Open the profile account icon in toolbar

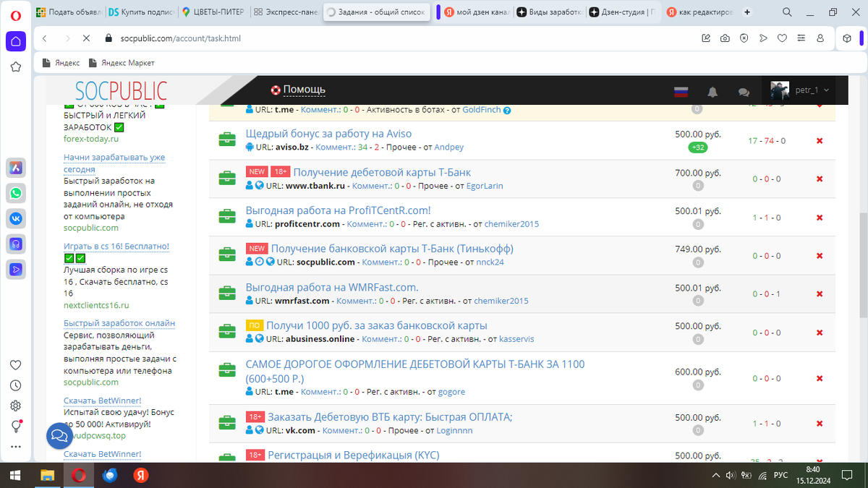click(820, 38)
